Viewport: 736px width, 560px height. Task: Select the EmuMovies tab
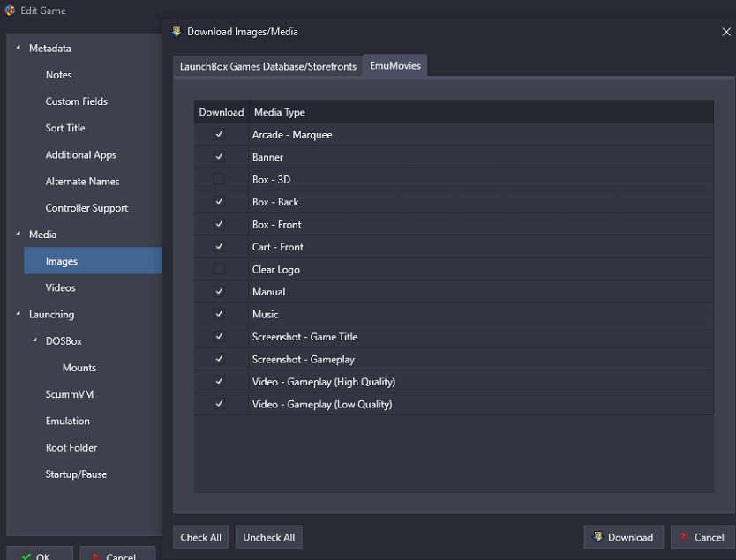pos(395,65)
